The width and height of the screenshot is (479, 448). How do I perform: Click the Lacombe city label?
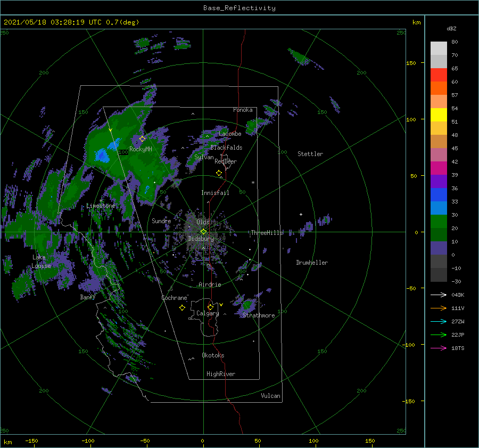point(230,134)
